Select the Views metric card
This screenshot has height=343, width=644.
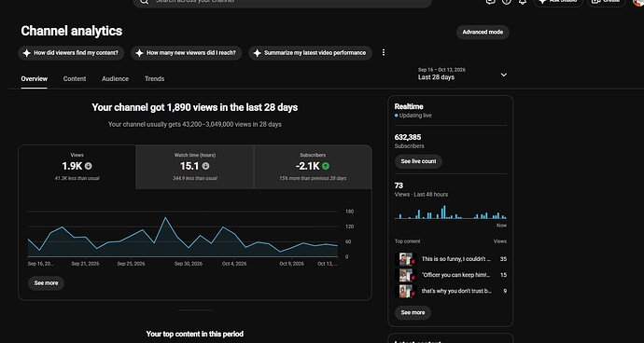click(x=77, y=167)
